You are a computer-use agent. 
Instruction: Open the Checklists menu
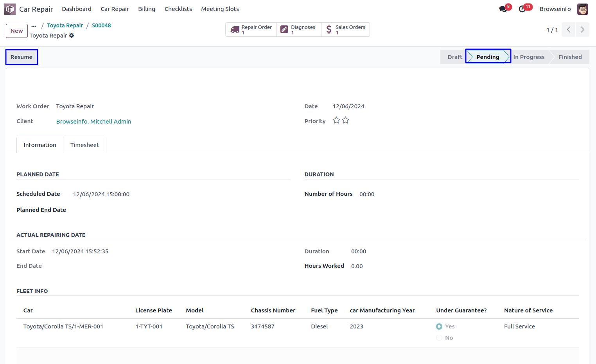pyautogui.click(x=178, y=9)
